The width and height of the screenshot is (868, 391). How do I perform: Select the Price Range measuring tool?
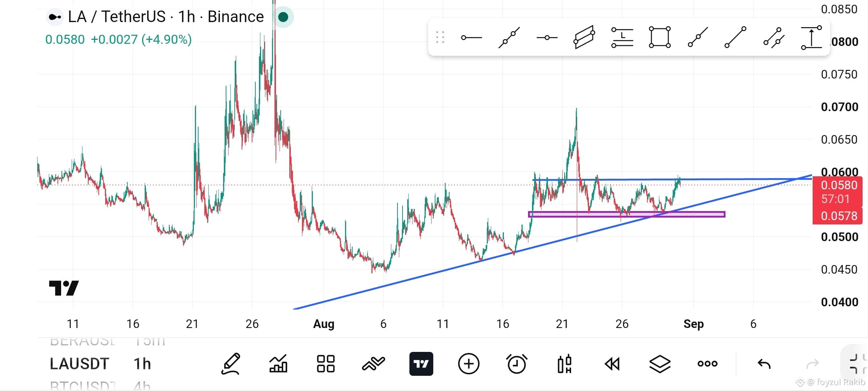[812, 37]
